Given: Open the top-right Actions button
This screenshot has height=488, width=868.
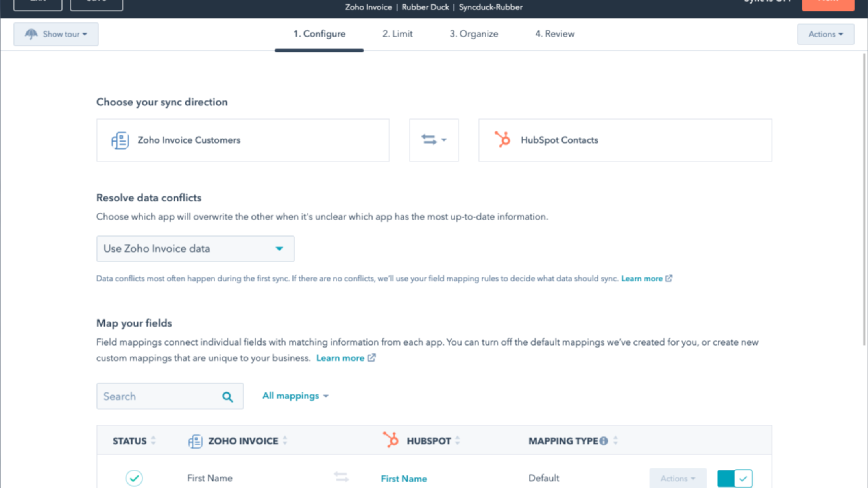Looking at the screenshot, I should click(826, 34).
